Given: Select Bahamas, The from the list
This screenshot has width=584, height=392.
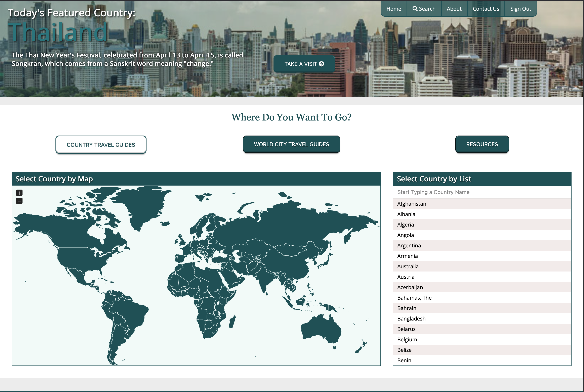Looking at the screenshot, I should tap(482, 298).
